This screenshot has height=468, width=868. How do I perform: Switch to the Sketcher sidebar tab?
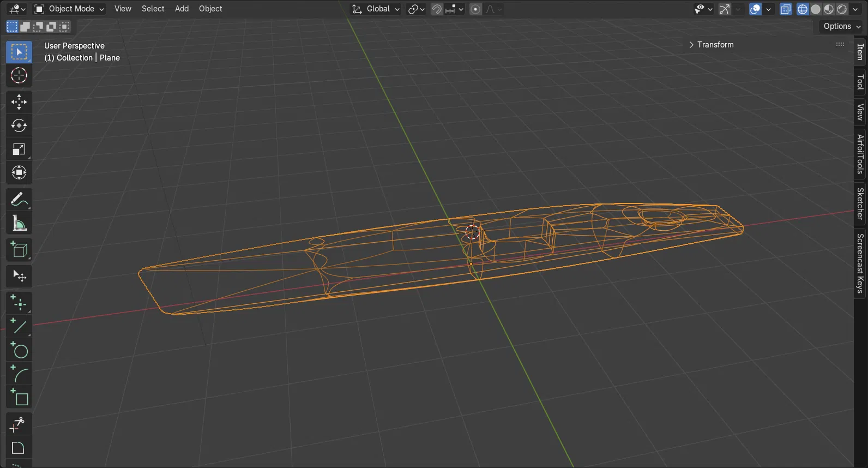(x=860, y=203)
